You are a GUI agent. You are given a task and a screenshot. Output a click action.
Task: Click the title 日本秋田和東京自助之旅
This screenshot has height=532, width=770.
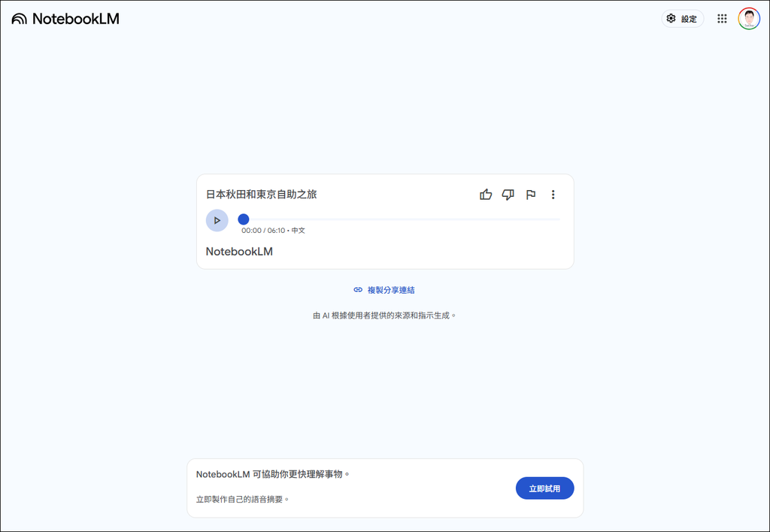click(x=261, y=195)
